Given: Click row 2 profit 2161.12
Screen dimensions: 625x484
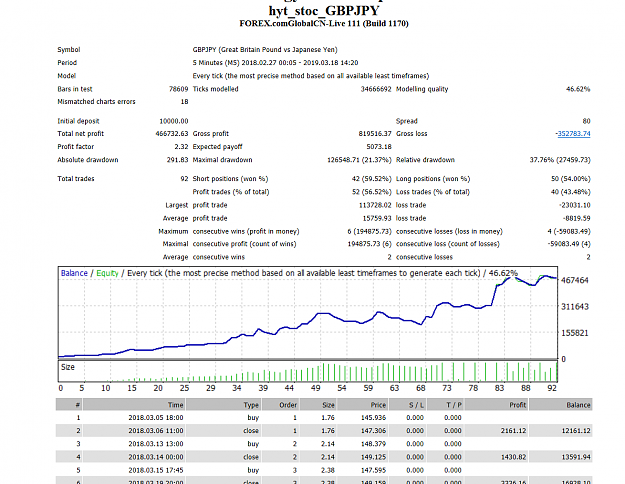Looking at the screenshot, I should point(513,431).
